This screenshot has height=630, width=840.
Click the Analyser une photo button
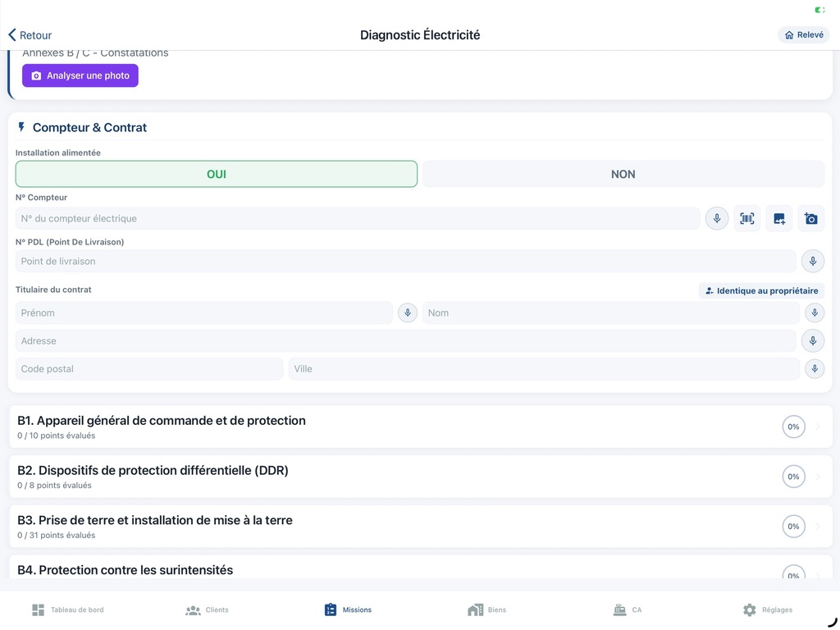(80, 75)
